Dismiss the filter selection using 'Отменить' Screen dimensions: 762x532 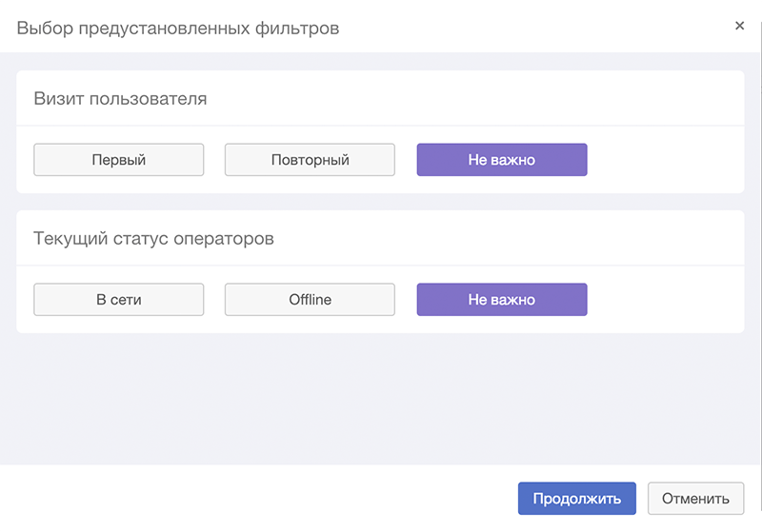tap(695, 499)
